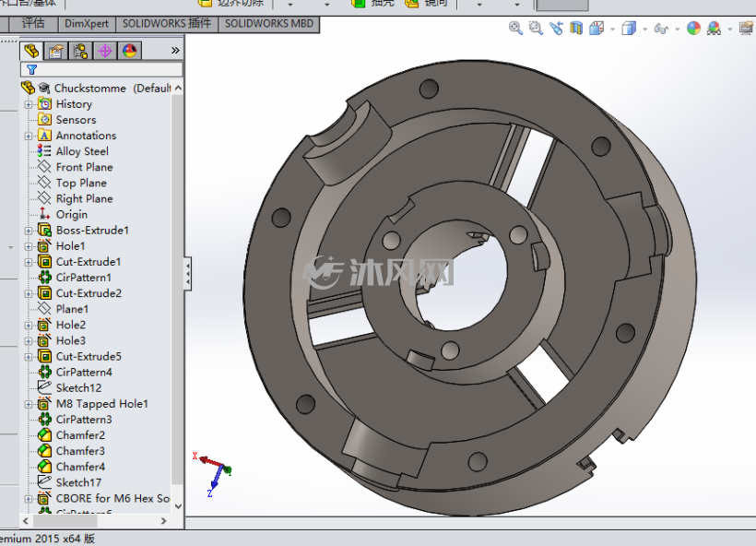Switch to the PropertyManager tab icon

[x=56, y=51]
